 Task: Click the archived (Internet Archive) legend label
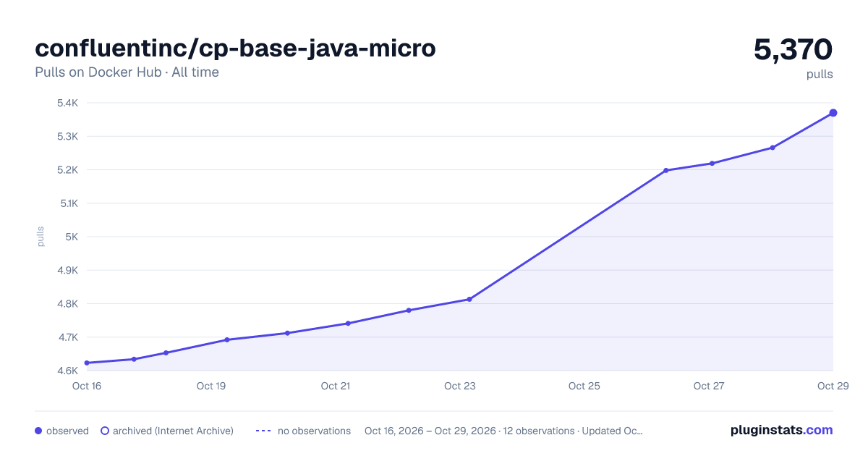(x=173, y=431)
